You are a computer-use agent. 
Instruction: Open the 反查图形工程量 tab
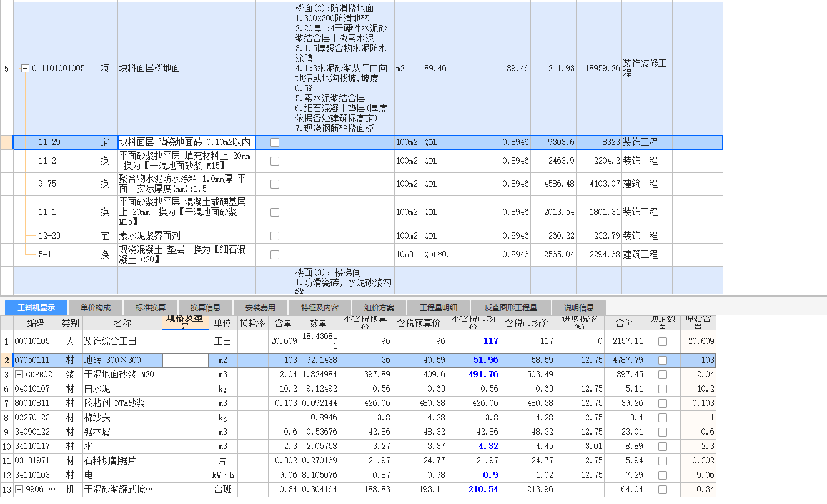coord(511,308)
